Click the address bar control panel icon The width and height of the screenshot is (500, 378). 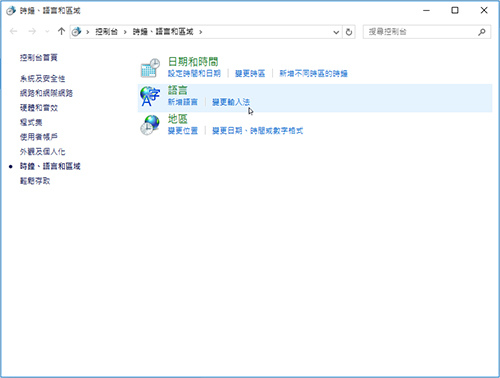click(77, 32)
